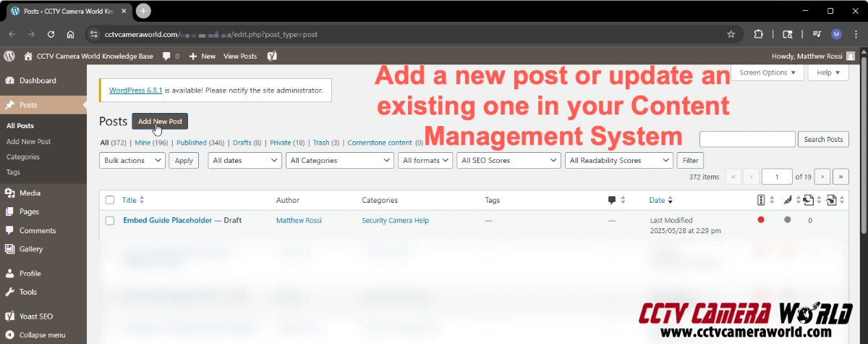This screenshot has width=868, height=344.
Task: Select the Embed Guide Placeholder checkbox
Action: pos(110,220)
